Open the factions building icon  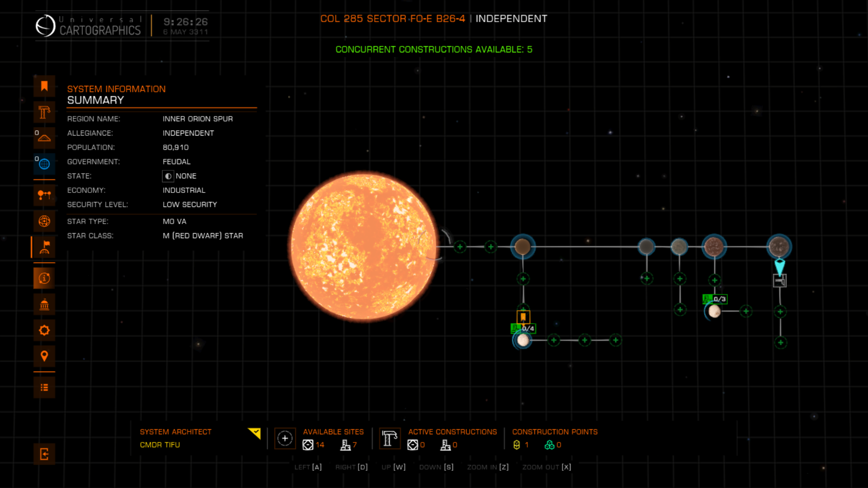(x=44, y=305)
